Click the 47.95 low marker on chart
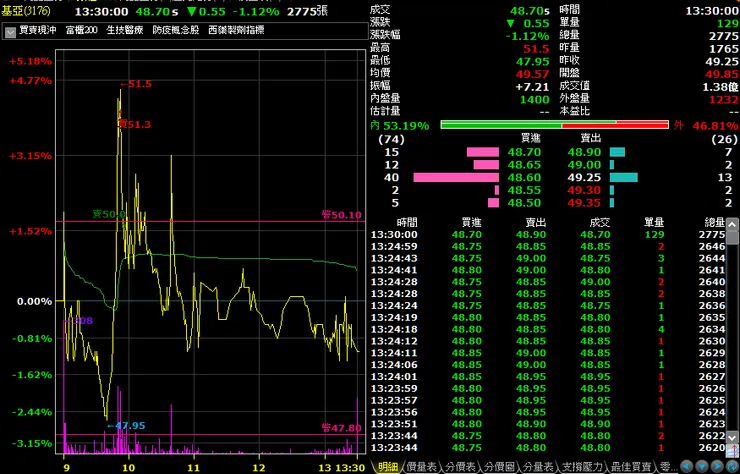Viewport: 740px width, 474px height. pyautogui.click(x=126, y=426)
